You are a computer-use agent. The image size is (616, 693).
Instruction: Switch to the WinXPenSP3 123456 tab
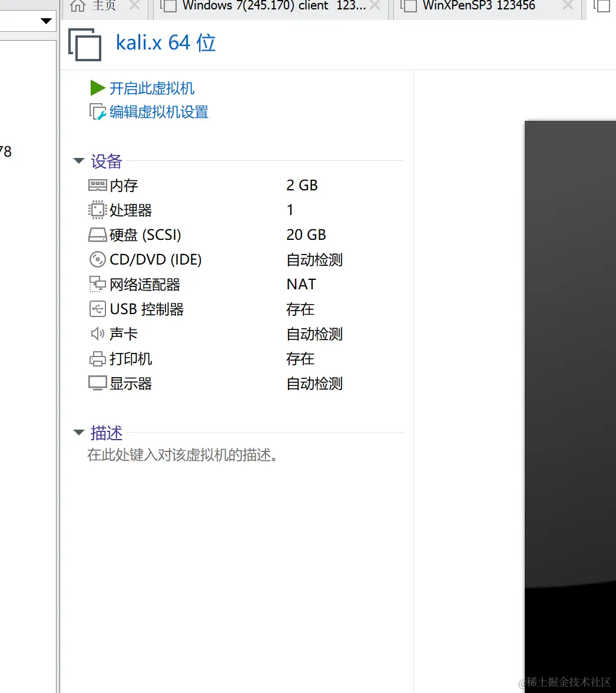coord(487,9)
